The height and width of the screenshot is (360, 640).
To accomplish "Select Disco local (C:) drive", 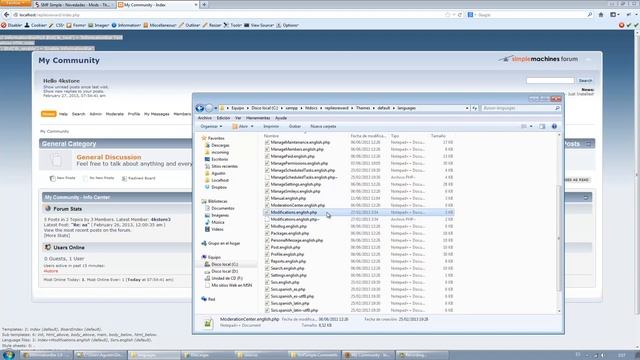I will (224, 264).
